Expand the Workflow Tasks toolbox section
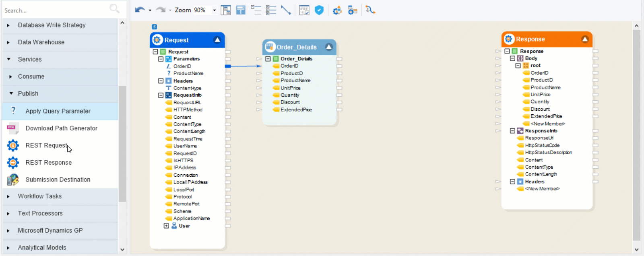This screenshot has height=256, width=644. (8, 196)
